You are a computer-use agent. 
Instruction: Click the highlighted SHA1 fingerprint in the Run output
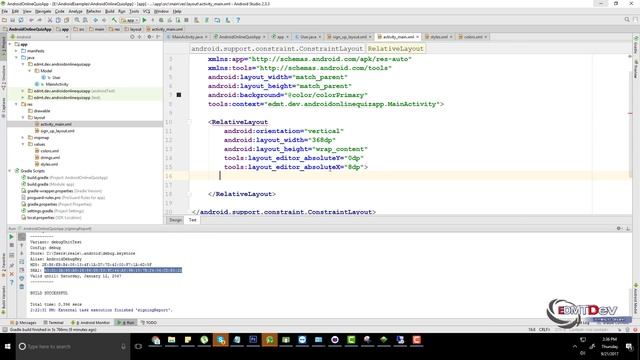pos(113,270)
